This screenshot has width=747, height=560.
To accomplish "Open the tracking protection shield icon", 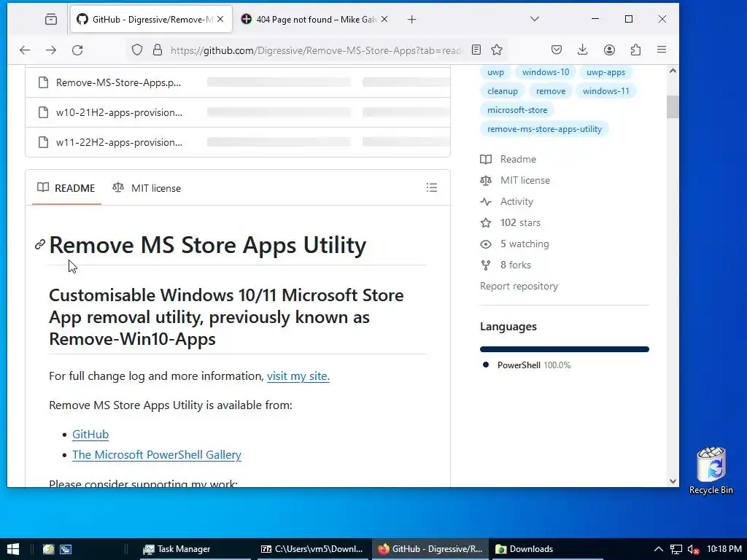I will pyautogui.click(x=137, y=50).
